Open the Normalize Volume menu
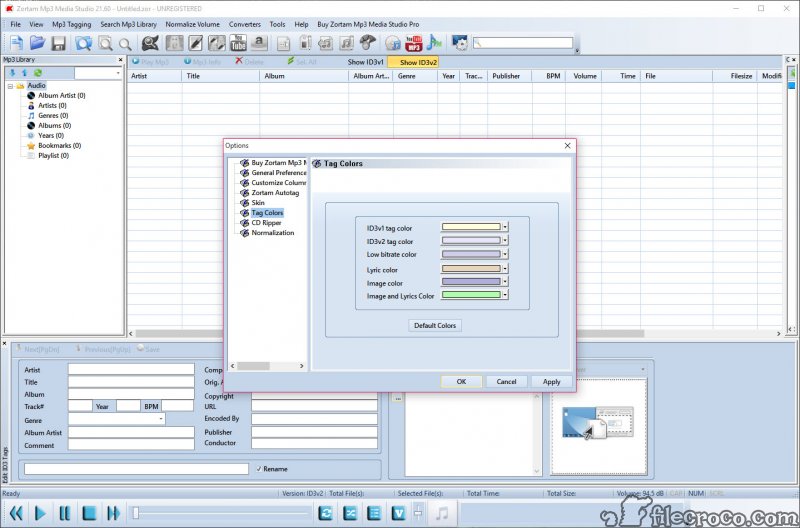This screenshot has height=528, width=800. pos(192,24)
